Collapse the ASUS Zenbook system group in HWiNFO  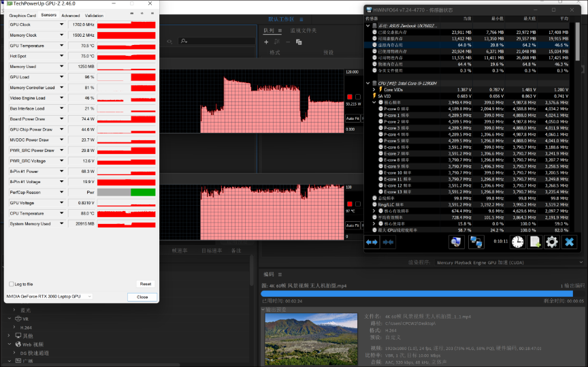(368, 26)
